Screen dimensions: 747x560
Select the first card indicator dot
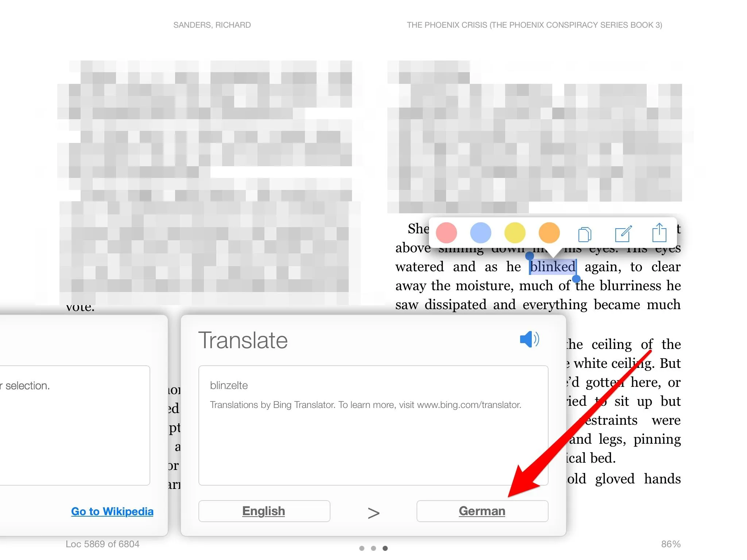click(x=362, y=548)
